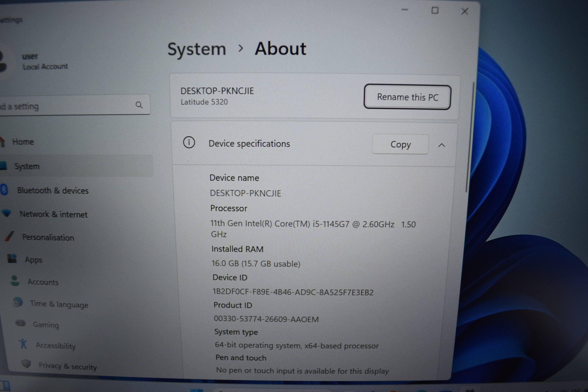Image resolution: width=588 pixels, height=392 pixels.
Task: Click the Latitude 5320 model text
Action: coord(204,102)
